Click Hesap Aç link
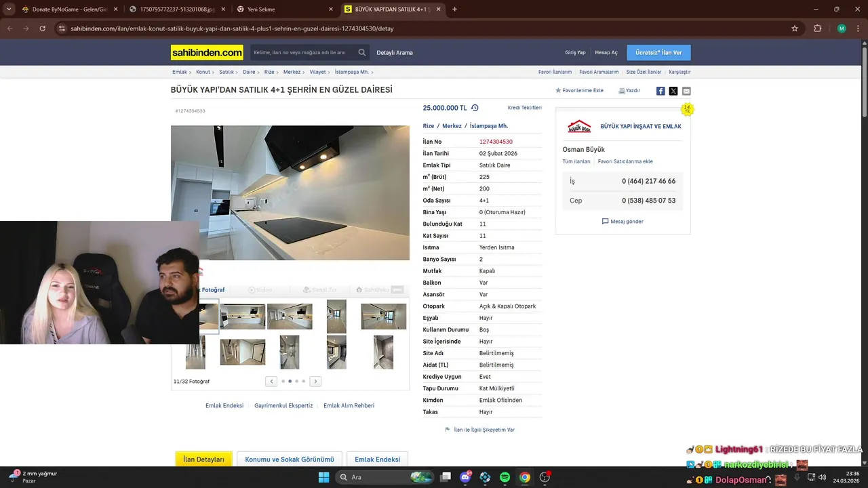The height and width of the screenshot is (488, 868). 606,53
